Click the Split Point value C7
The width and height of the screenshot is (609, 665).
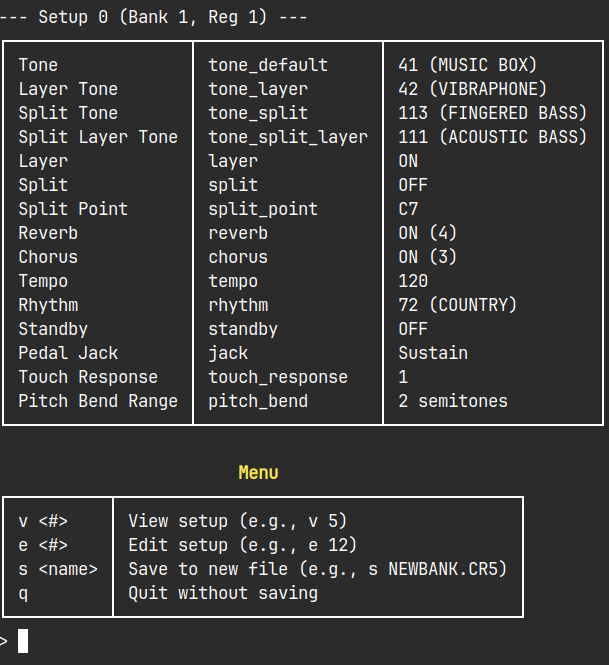click(x=408, y=209)
